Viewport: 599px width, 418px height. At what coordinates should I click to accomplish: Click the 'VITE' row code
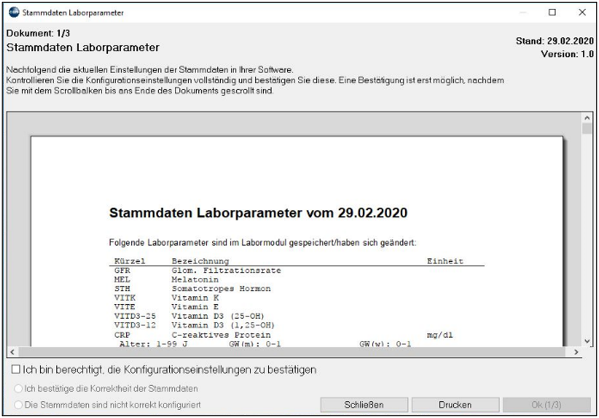tap(125, 307)
